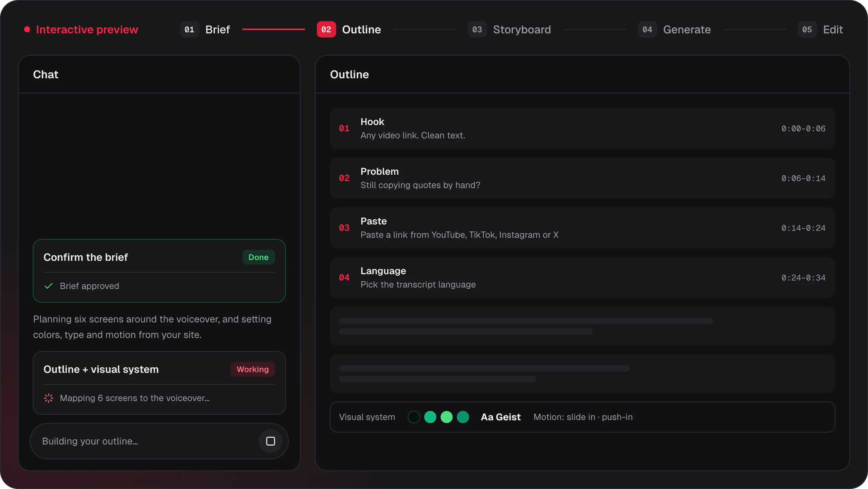Jump to the Generate step

(674, 29)
